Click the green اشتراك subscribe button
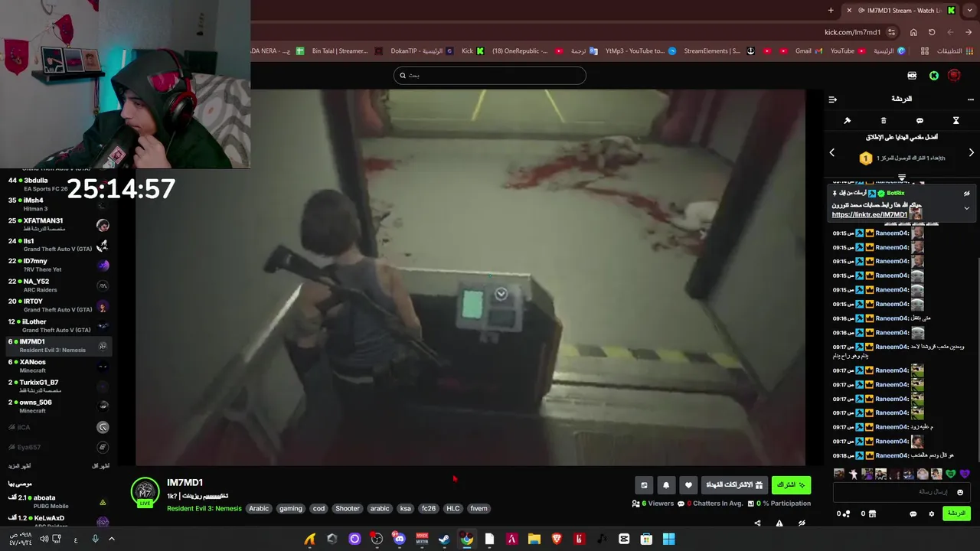This screenshot has width=980, height=551. (791, 485)
